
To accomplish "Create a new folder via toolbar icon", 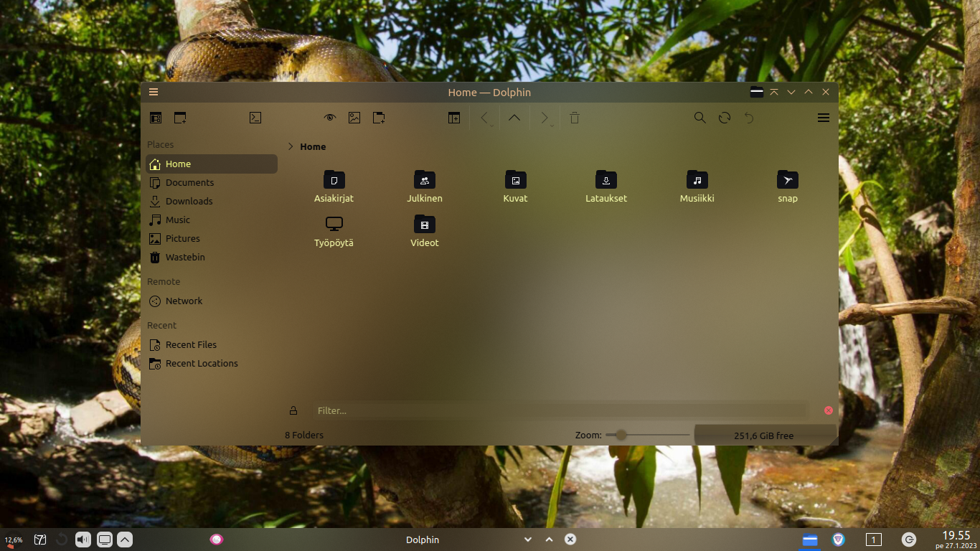I will pos(379,118).
